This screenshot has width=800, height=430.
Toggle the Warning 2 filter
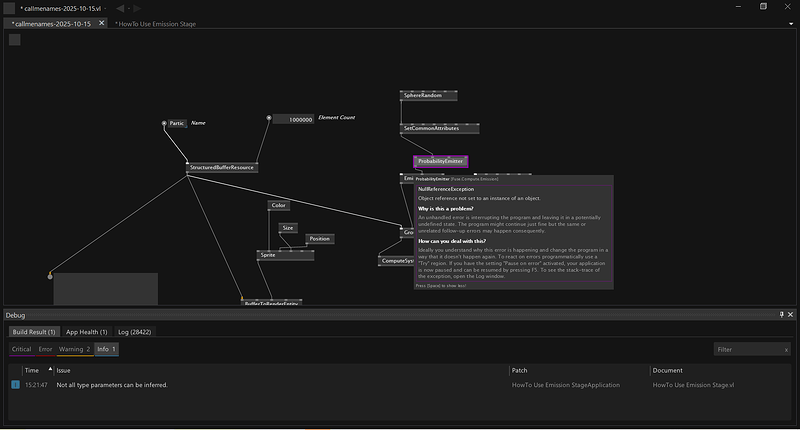(74, 349)
